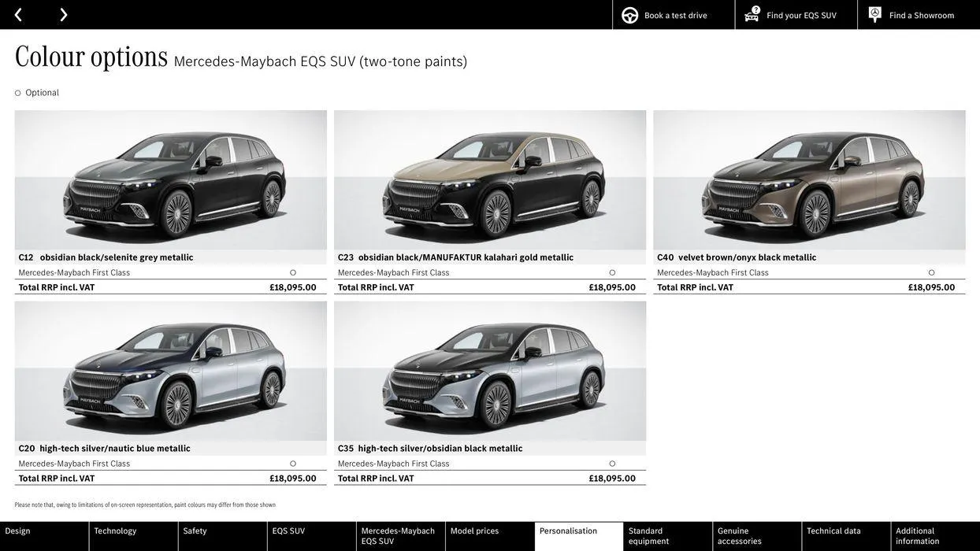Select optional marker for C40 velvet brown/onyx black

932,272
